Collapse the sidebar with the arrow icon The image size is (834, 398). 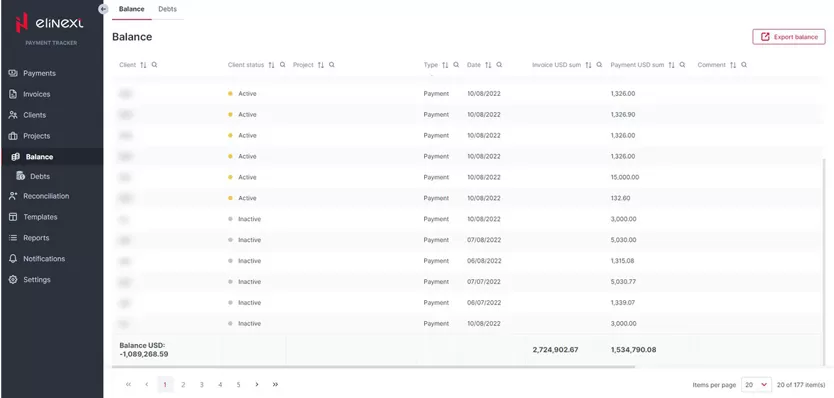click(x=104, y=9)
